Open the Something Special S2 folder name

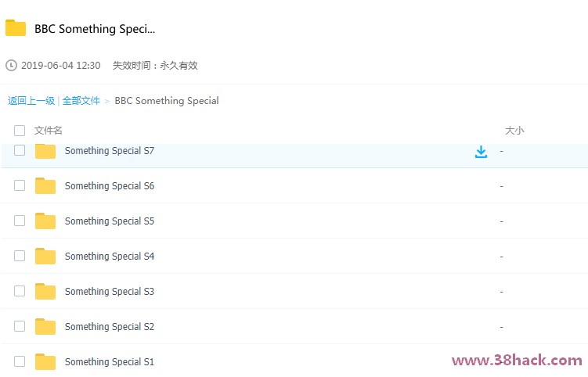[110, 327]
